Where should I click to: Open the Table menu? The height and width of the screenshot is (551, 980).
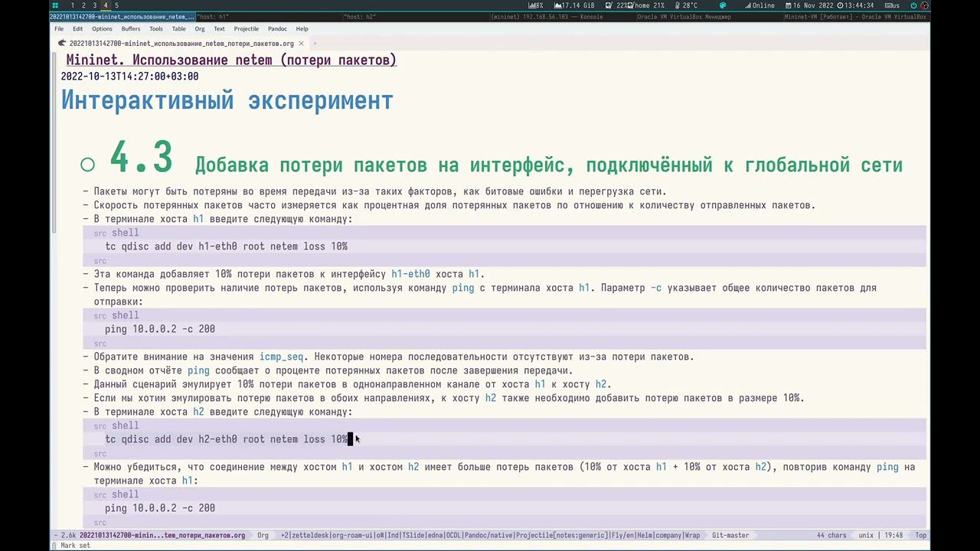point(178,29)
